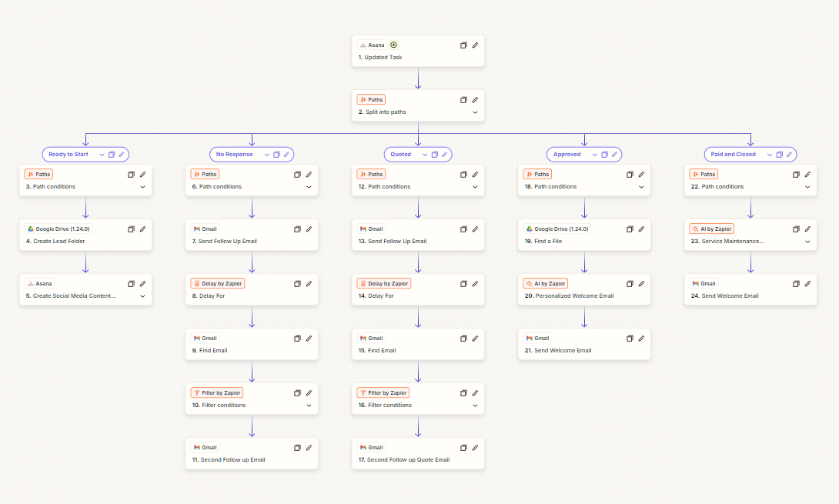Click the Delay by Zapier badge on step 8
This screenshot has width=839, height=504.
218,284
